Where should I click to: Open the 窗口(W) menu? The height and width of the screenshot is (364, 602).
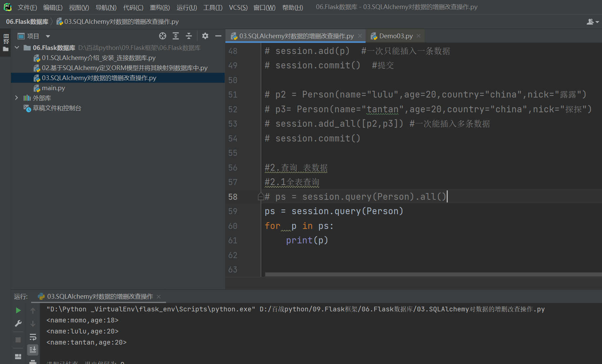point(264,7)
